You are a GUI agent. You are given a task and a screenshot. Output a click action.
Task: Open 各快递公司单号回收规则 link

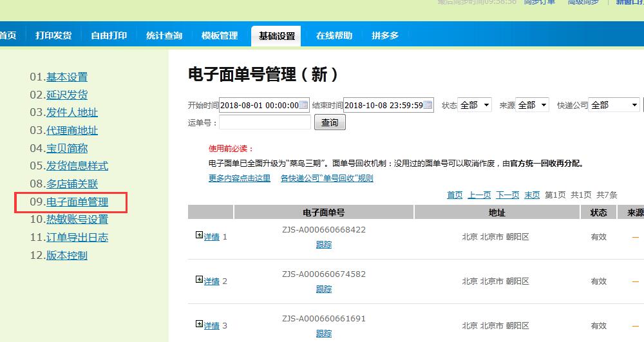(327, 178)
